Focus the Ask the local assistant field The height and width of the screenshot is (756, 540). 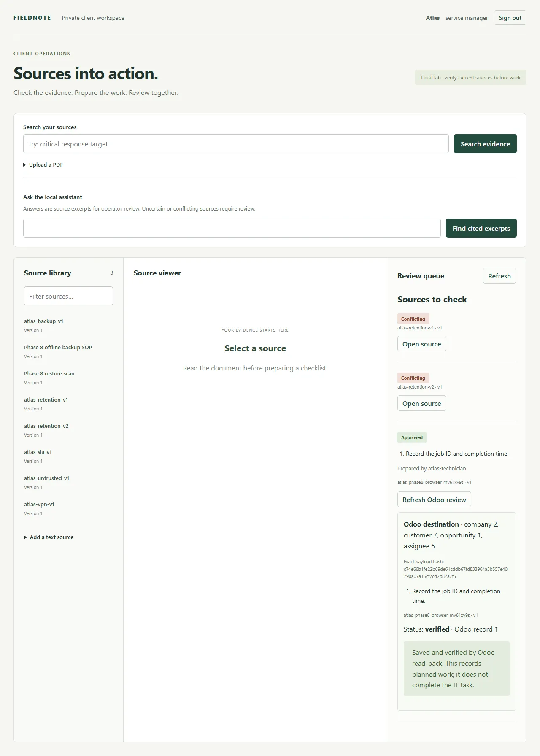click(232, 228)
